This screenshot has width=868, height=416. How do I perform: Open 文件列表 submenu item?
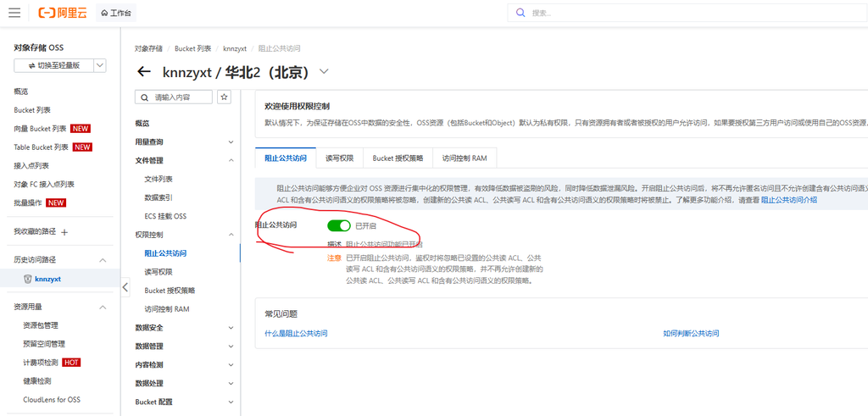159,180
